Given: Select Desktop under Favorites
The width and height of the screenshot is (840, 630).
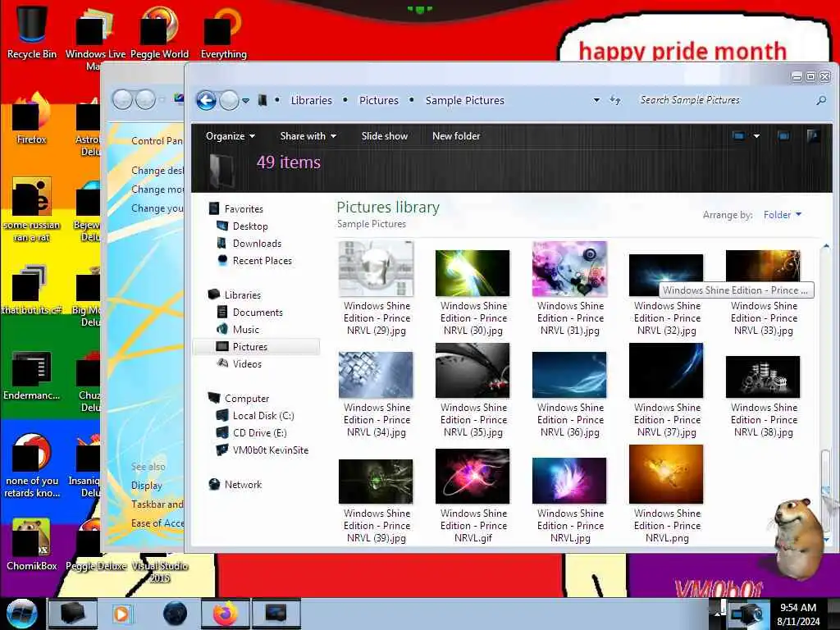Looking at the screenshot, I should 242,226.
